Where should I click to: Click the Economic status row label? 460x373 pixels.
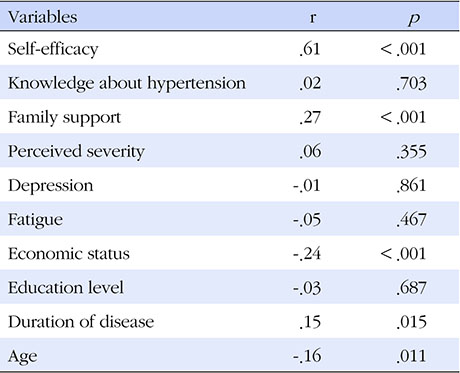(69, 254)
